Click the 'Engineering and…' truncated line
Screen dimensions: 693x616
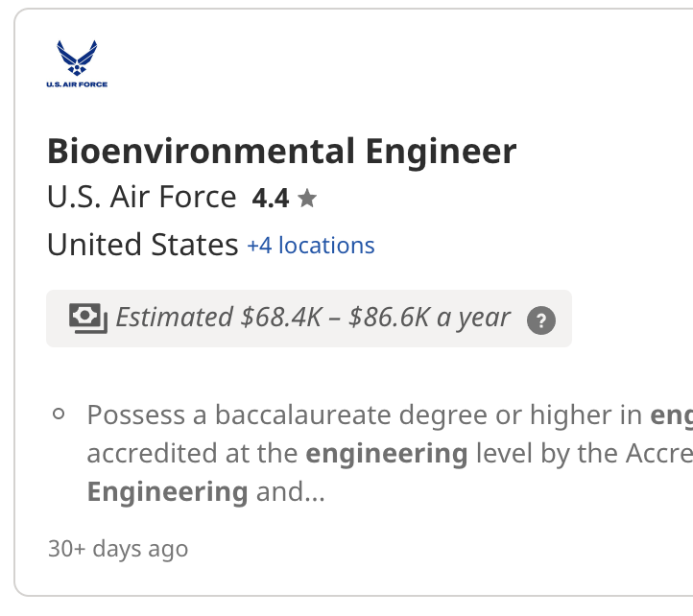pos(205,492)
